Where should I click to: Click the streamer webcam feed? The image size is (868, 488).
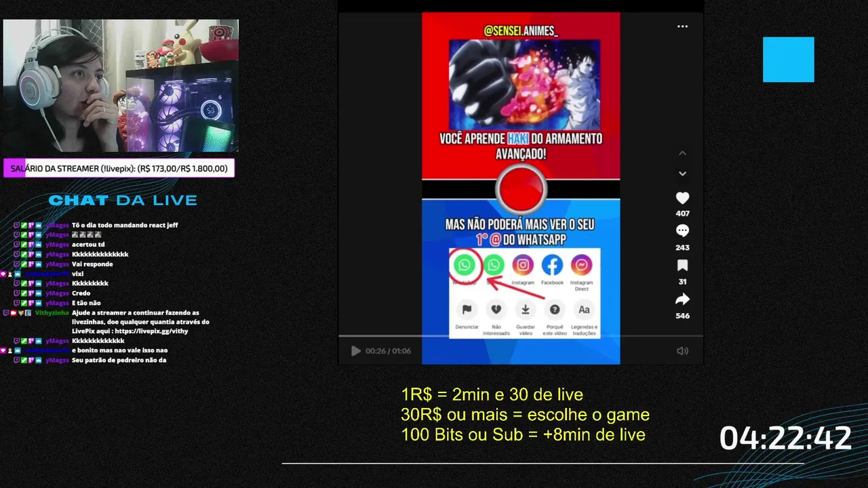tap(121, 85)
